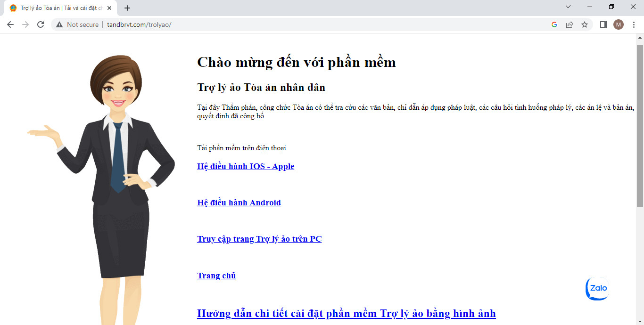Expand the tab search chevron

[568, 7]
